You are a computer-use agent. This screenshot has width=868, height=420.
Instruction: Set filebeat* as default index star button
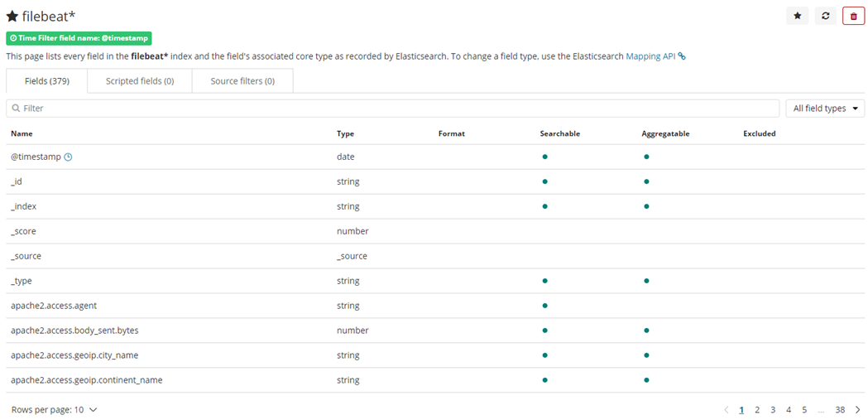(797, 16)
